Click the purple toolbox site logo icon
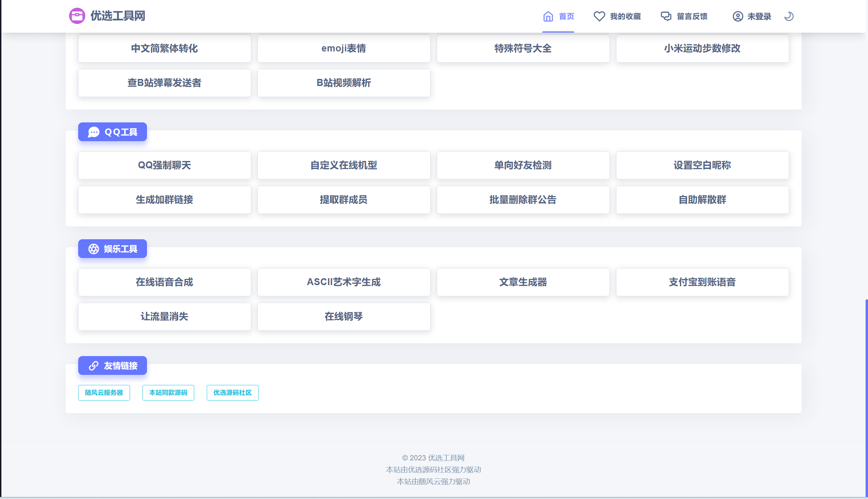 [77, 16]
